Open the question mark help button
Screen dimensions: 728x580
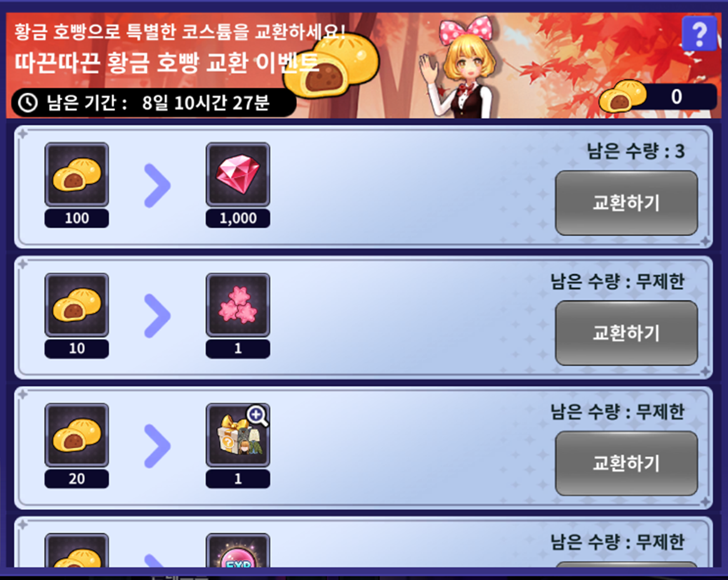click(700, 33)
